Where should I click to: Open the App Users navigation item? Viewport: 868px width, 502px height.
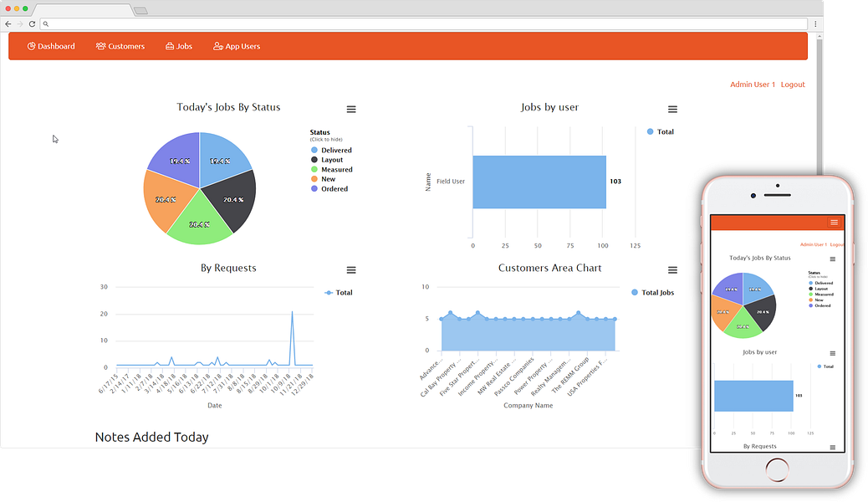[x=237, y=46]
